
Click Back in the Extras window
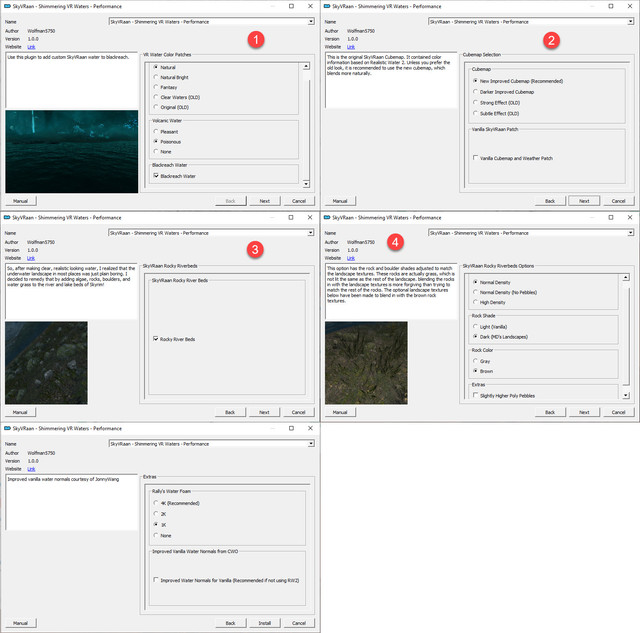[231, 623]
